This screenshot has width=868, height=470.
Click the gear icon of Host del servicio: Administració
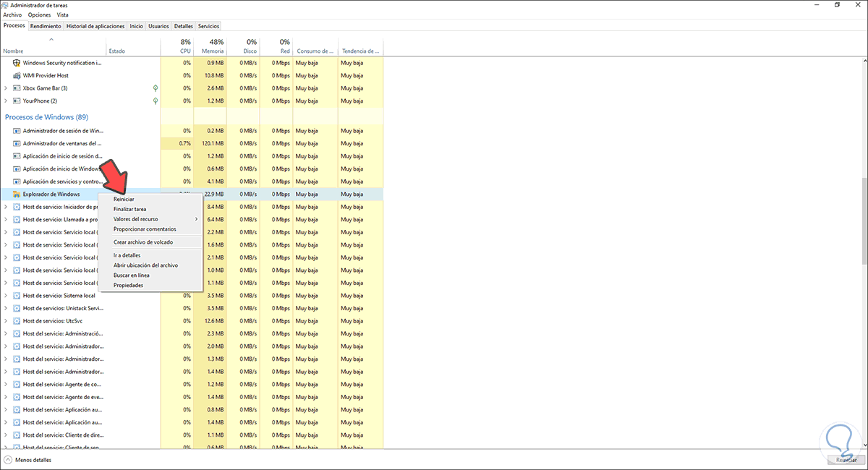click(17, 333)
